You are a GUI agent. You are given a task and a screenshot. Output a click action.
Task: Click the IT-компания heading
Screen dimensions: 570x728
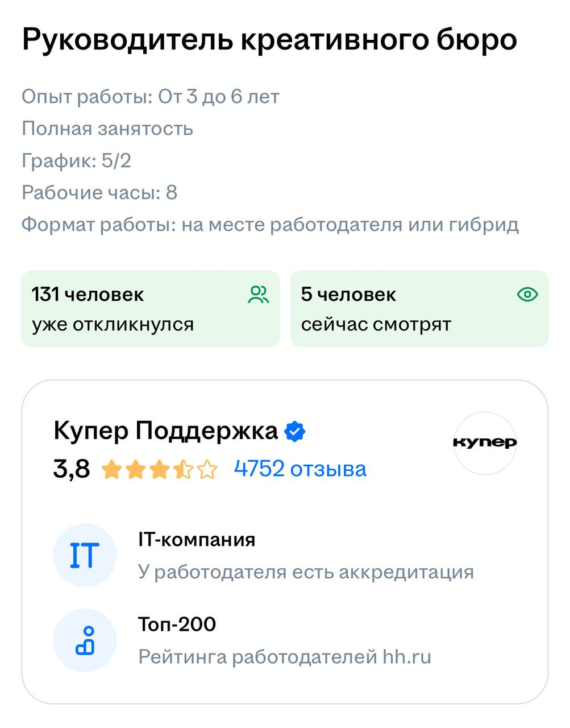tap(197, 539)
